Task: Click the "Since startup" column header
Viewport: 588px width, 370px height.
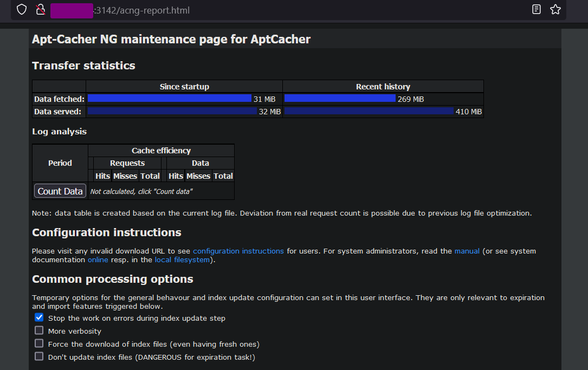Action: pos(184,87)
